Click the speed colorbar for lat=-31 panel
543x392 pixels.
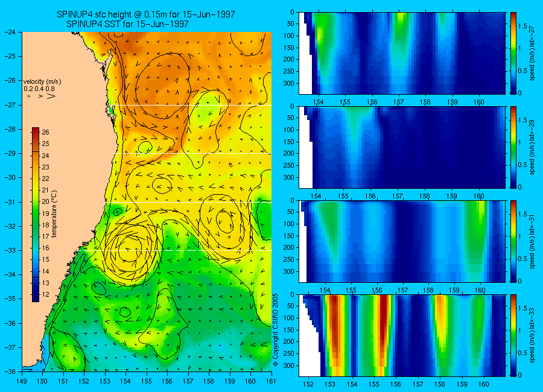pos(513,241)
